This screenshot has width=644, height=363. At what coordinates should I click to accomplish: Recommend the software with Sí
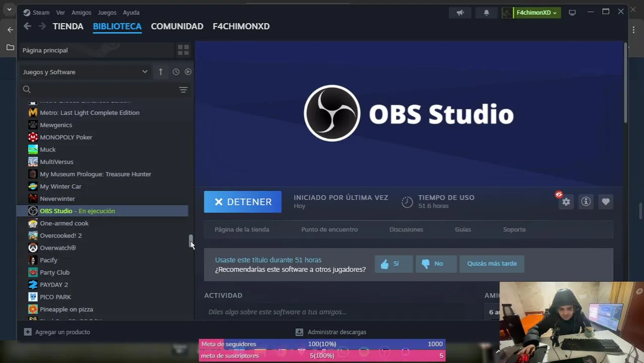click(394, 264)
